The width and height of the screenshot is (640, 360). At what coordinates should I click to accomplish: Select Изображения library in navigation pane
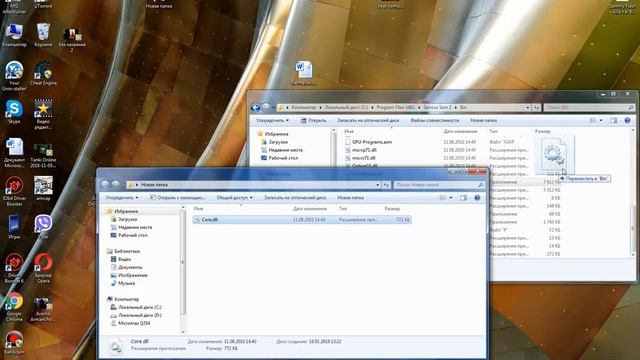[129, 275]
